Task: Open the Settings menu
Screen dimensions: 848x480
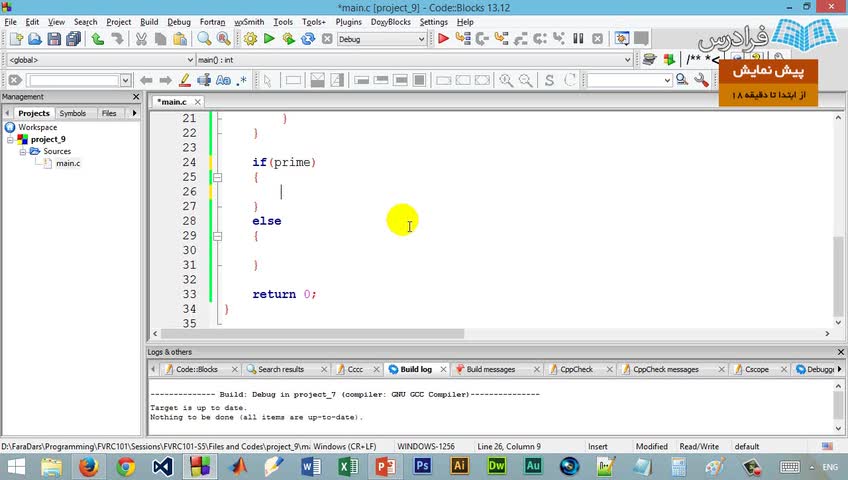Action: (x=433, y=22)
